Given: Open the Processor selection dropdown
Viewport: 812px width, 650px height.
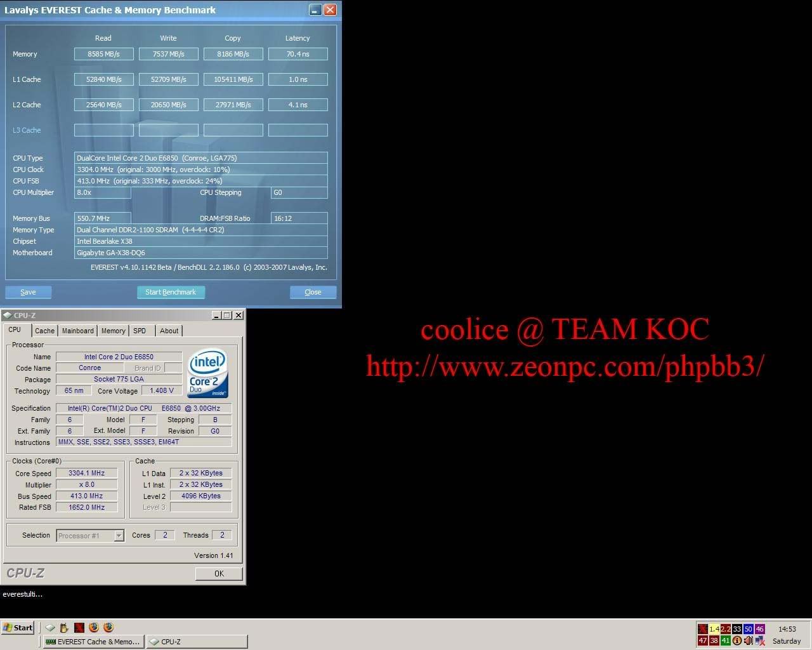Looking at the screenshot, I should click(x=90, y=536).
